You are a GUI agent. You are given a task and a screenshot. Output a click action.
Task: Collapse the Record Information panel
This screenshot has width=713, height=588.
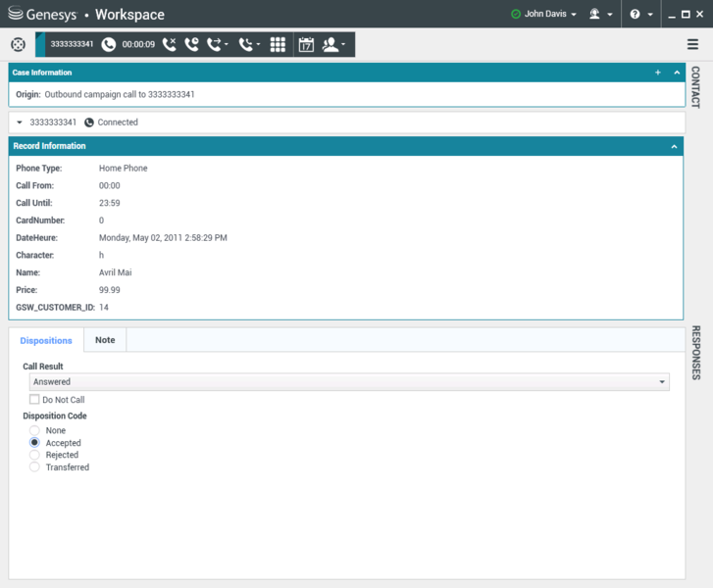click(674, 146)
